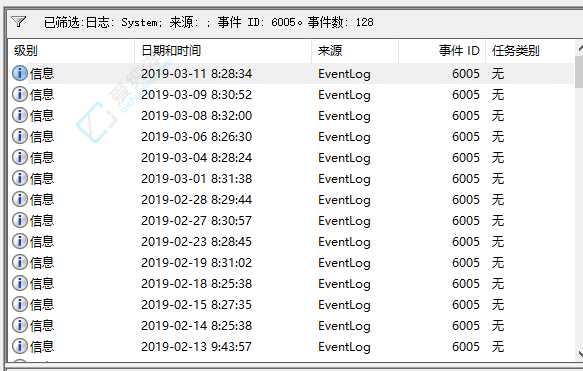Click 无 task category in 2019-02-23 row

point(498,242)
